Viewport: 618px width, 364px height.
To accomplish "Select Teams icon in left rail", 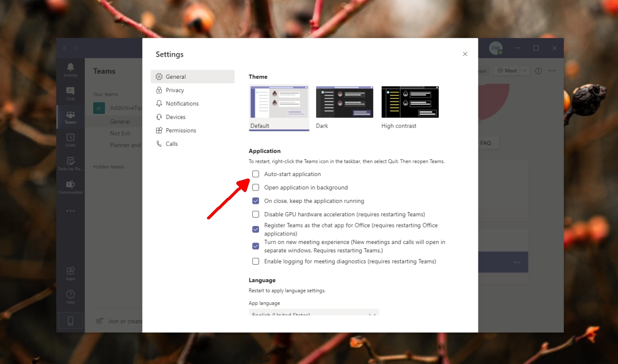I will pos(71,117).
